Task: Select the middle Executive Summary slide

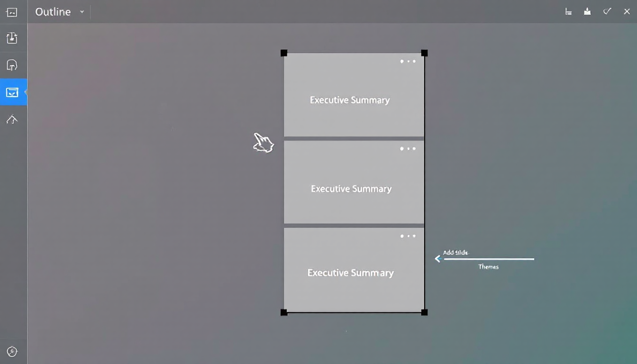Action: pyautogui.click(x=351, y=189)
